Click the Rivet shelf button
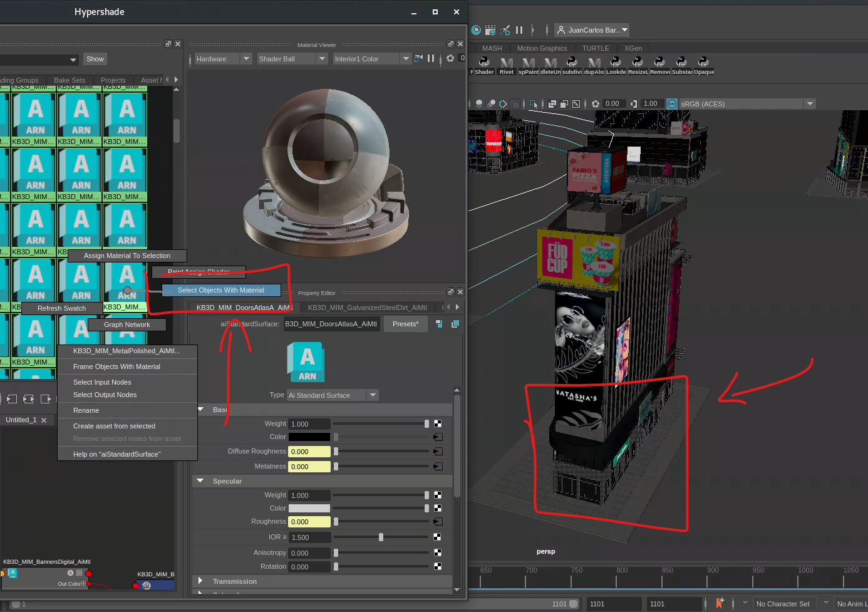868x612 pixels. 507,65
